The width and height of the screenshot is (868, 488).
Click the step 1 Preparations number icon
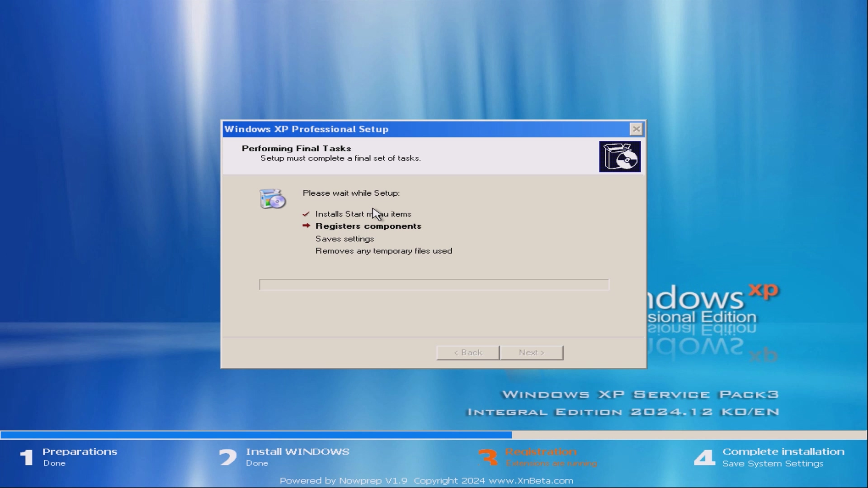pos(27,457)
